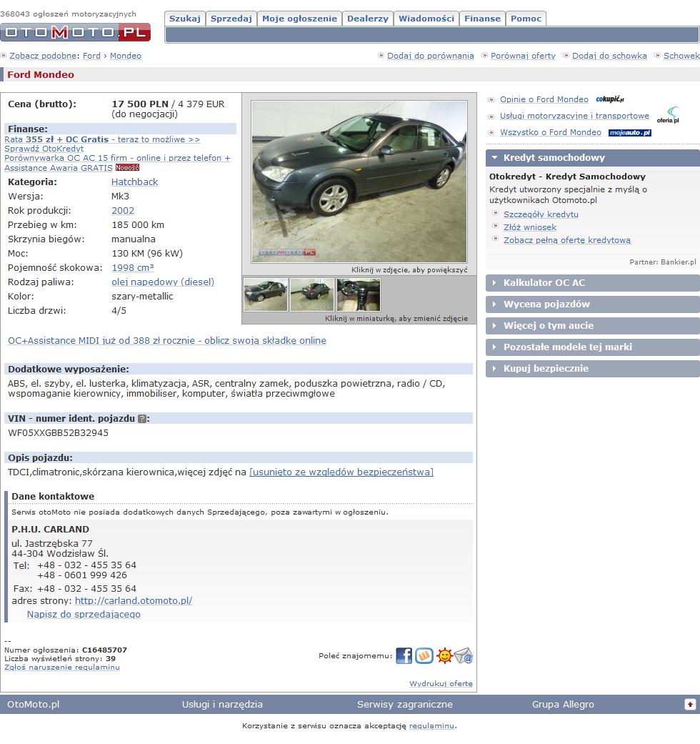Screen dimensions: 700x744
Task: Open the Pomoc tab
Action: [526, 19]
